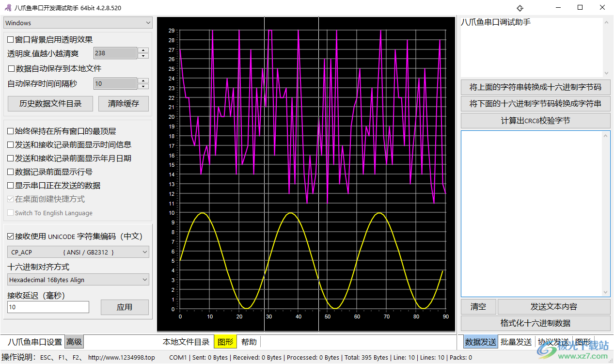Open Hexadecimal 16Bytes Align dropdown
Screen dimensions: 614x364
[x=78, y=280]
